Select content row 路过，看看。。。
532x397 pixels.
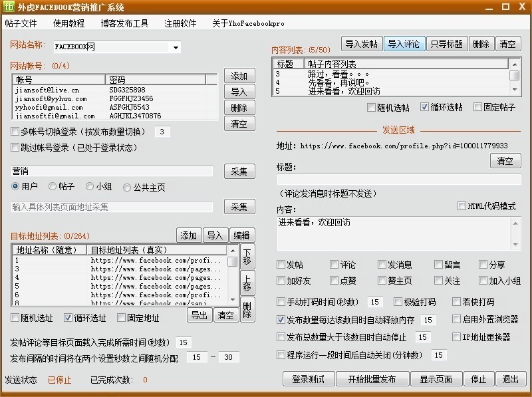(391, 74)
